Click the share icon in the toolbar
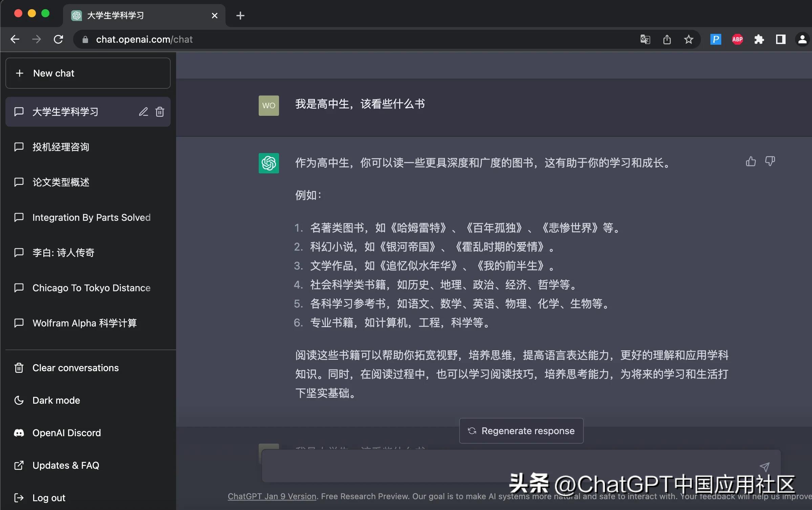Screen dimensions: 812x510 (667, 39)
